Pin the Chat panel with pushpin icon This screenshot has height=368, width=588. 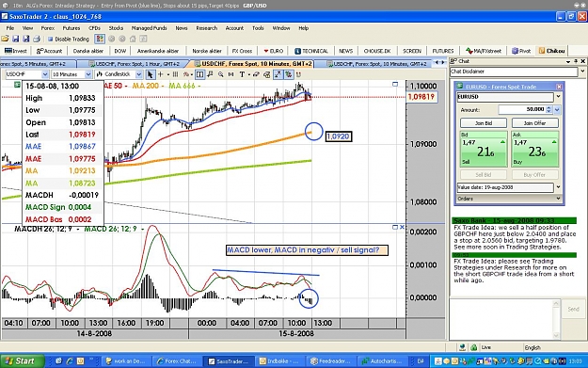[x=576, y=61]
